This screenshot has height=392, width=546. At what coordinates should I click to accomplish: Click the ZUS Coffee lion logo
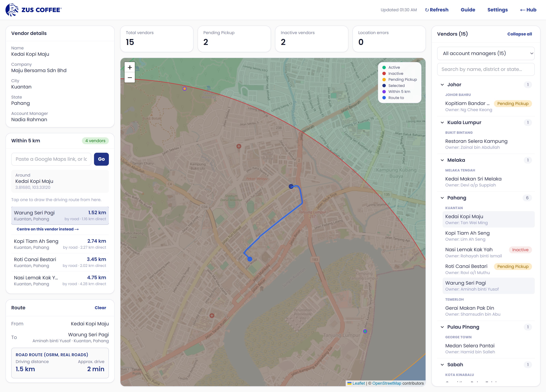tap(12, 10)
